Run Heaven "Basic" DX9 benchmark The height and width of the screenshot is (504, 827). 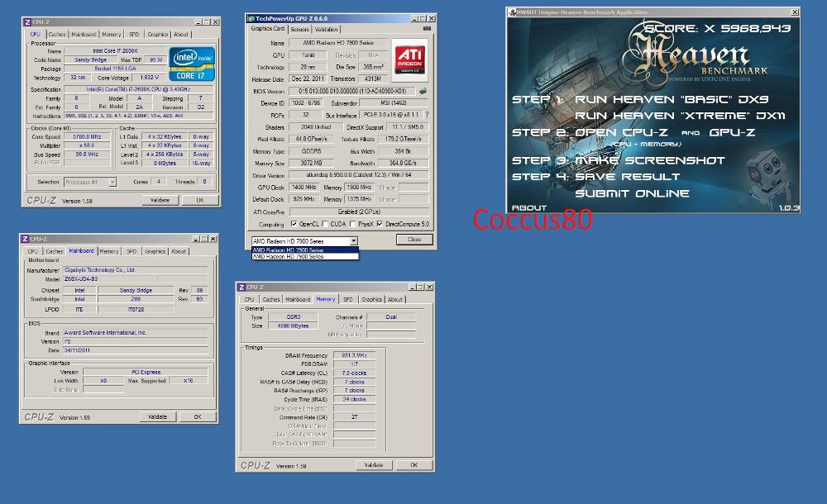(672, 99)
